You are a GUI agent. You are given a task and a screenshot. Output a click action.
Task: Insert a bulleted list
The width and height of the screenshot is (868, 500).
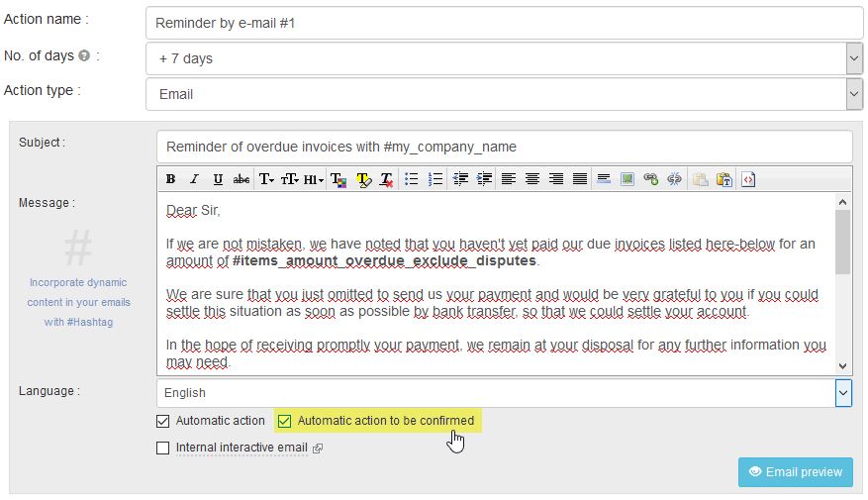click(411, 179)
